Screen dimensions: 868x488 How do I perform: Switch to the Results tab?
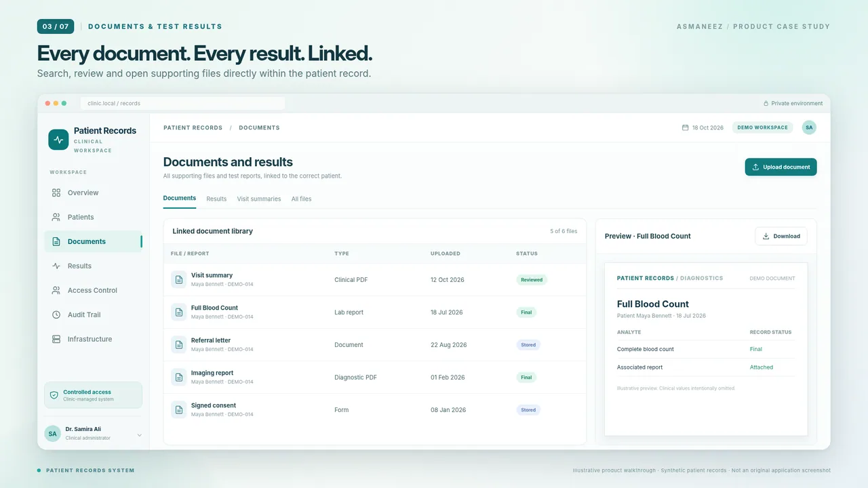216,199
